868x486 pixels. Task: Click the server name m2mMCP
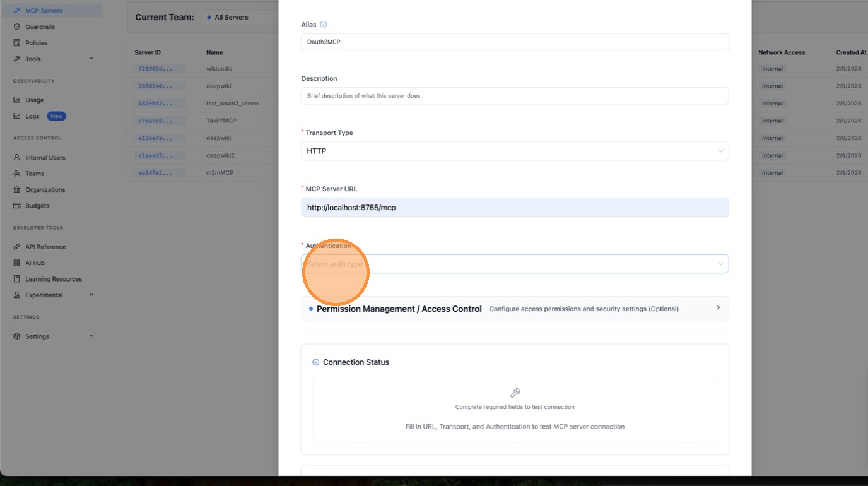[x=220, y=173]
